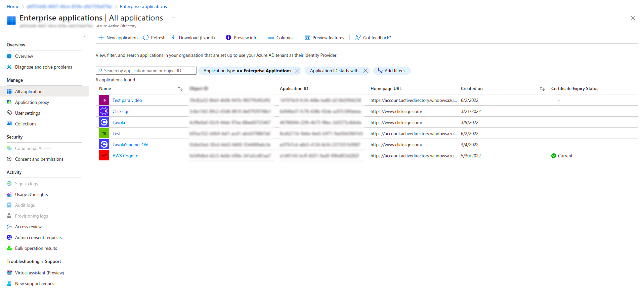The width and height of the screenshot is (644, 304).
Task: Click the 6 applications found text
Action: coord(116,80)
